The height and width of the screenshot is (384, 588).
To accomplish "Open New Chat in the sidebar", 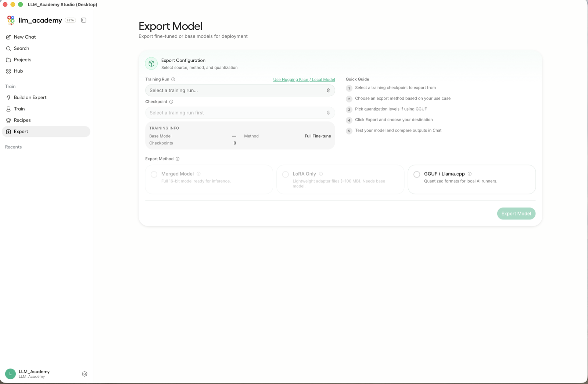I will 46,37.
